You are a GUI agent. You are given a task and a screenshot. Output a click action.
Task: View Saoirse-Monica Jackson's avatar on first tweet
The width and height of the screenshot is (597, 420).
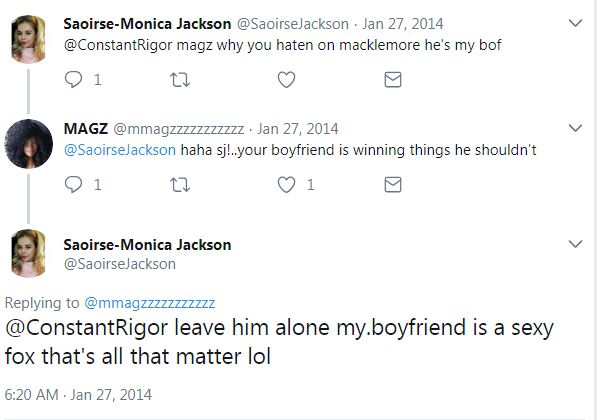(29, 39)
